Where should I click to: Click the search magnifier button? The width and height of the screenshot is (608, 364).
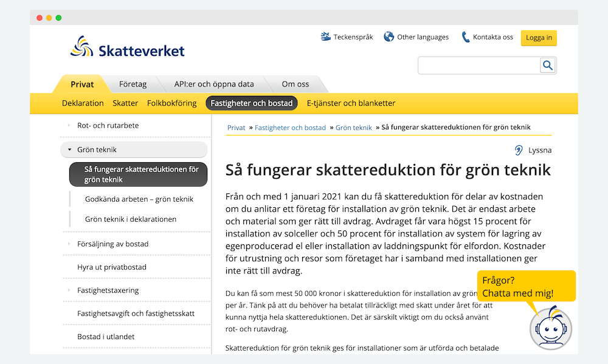[548, 66]
